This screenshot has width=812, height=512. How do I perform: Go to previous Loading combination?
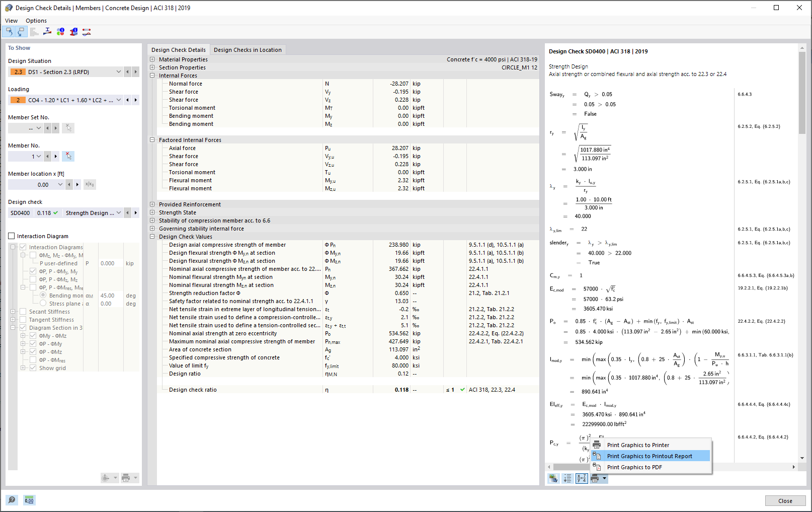(x=128, y=100)
